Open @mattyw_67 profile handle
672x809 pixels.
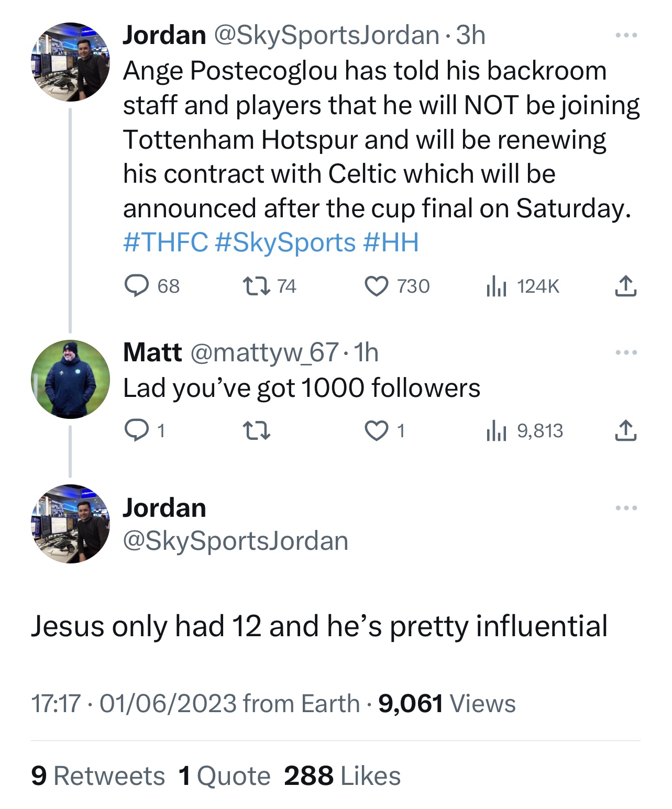264,352
